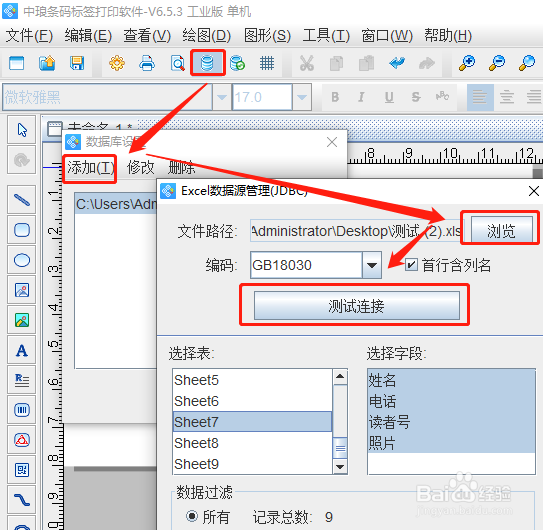Image resolution: width=543 pixels, height=530 pixels.
Task: Create a new label document icon
Action: click(x=16, y=63)
